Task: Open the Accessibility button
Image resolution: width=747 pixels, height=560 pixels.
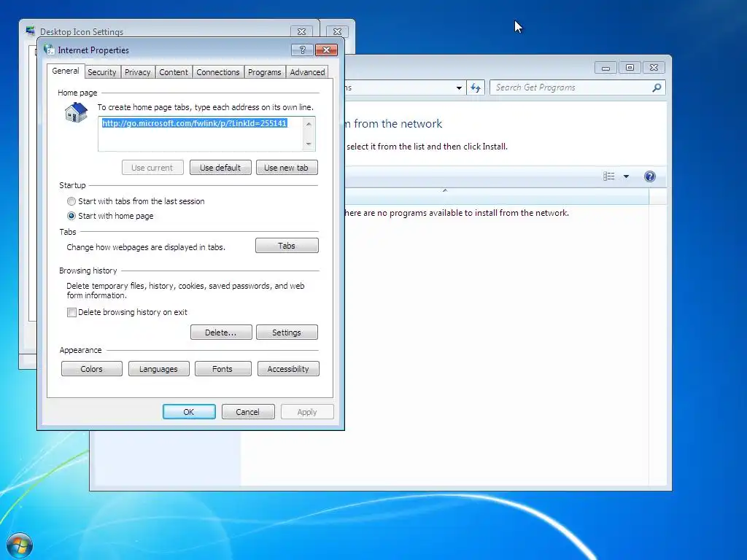Action: (288, 369)
